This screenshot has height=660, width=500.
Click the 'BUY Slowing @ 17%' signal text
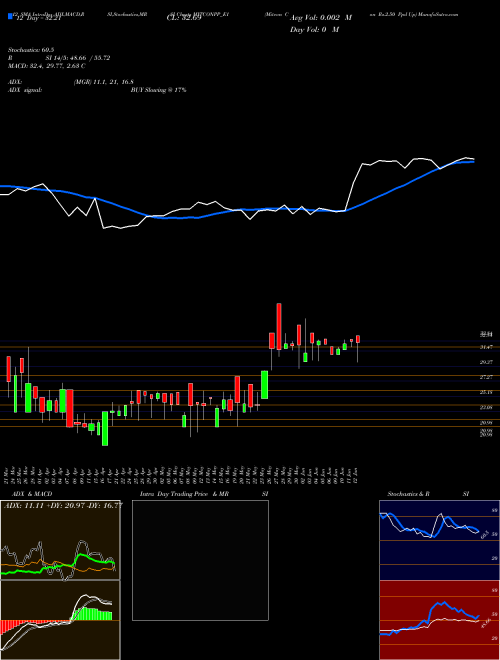[x=159, y=90]
